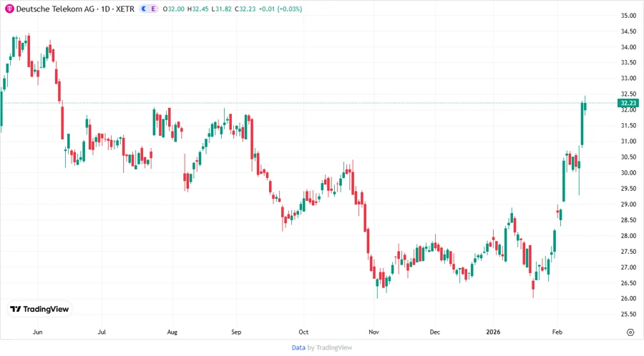The height and width of the screenshot is (356, 644).
Task: Click the 30.50 price axis label
Action: [628, 157]
